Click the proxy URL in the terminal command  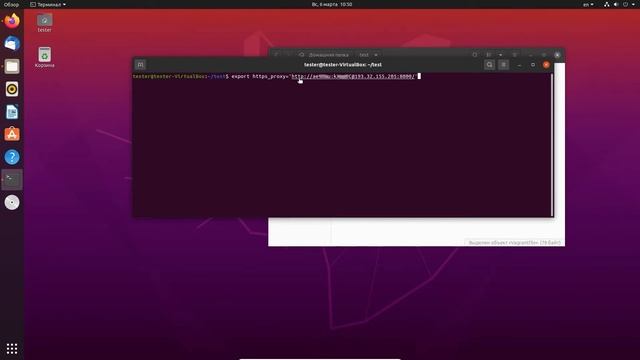353,76
